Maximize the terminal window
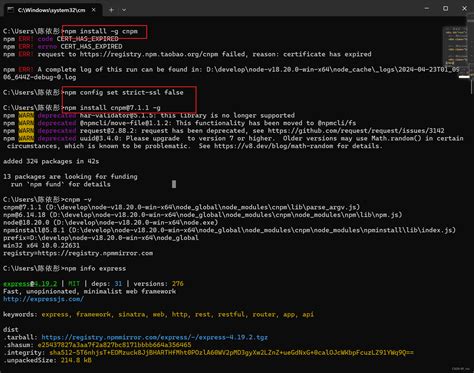The width and height of the screenshot is (474, 373). pos(445,9)
